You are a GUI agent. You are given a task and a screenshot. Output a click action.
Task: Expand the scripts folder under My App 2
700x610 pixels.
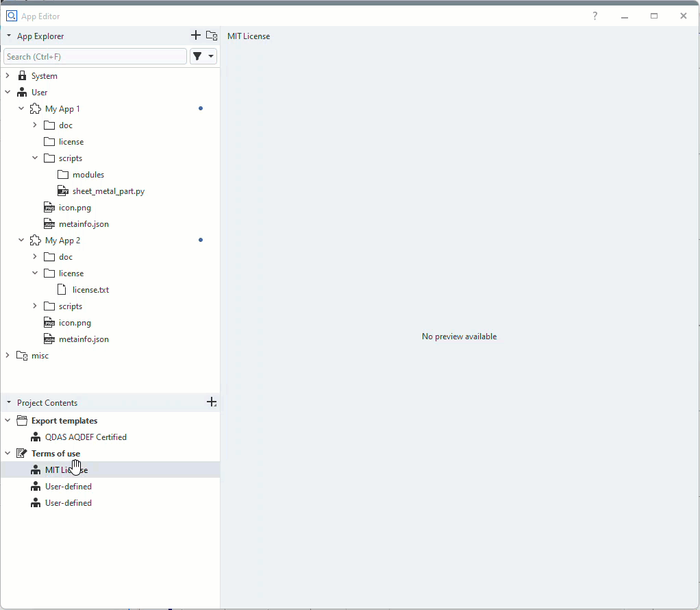pos(35,306)
